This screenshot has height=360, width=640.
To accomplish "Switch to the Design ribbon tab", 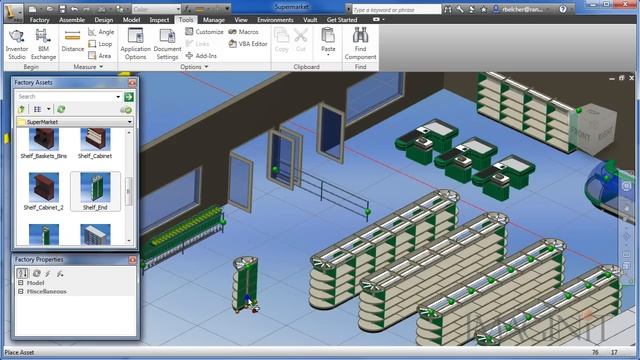I will tap(104, 20).
